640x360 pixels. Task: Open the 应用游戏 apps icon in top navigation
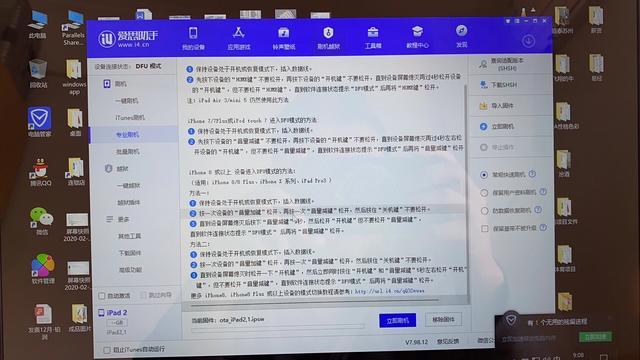[x=239, y=33]
